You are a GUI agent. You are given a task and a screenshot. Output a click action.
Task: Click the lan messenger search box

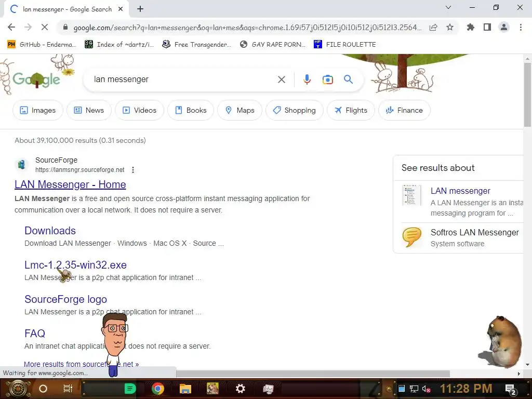(x=183, y=79)
